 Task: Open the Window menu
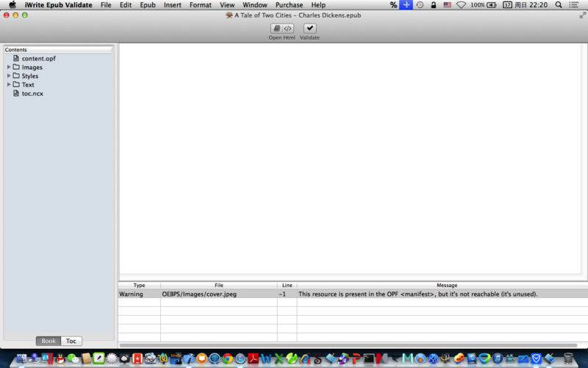pyautogui.click(x=255, y=5)
